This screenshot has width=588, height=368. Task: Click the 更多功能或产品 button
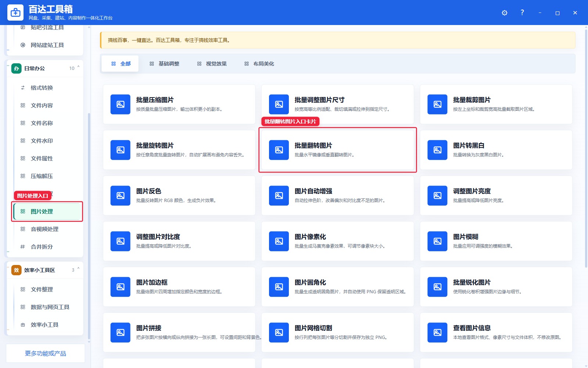click(x=46, y=353)
